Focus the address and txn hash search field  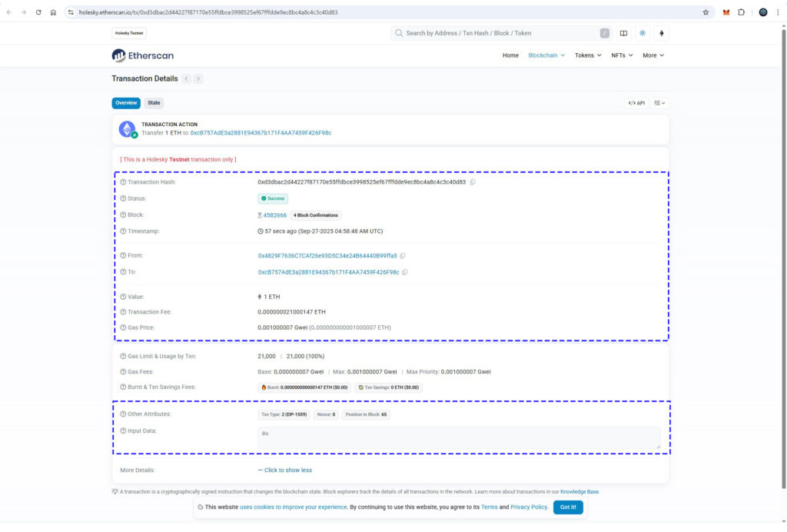(x=500, y=33)
